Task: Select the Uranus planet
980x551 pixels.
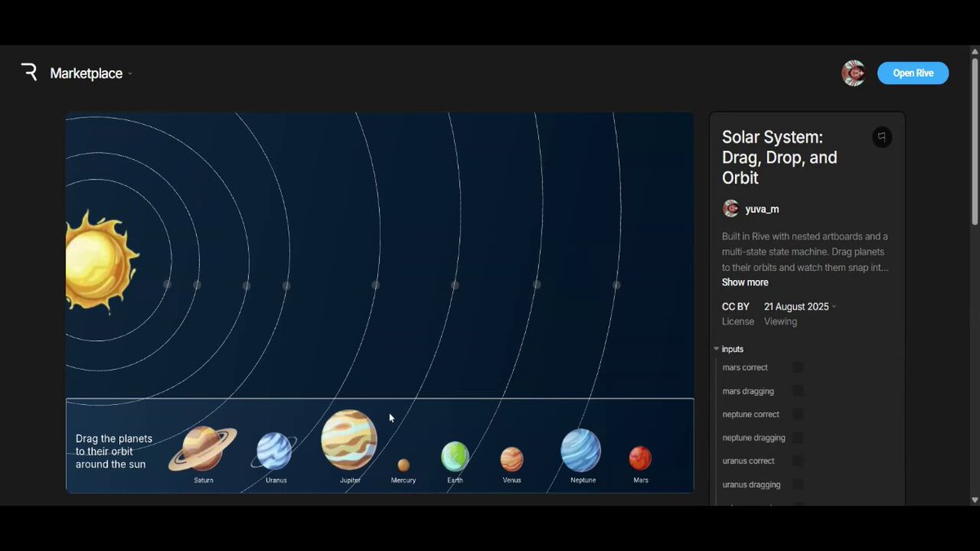Action: click(x=274, y=451)
